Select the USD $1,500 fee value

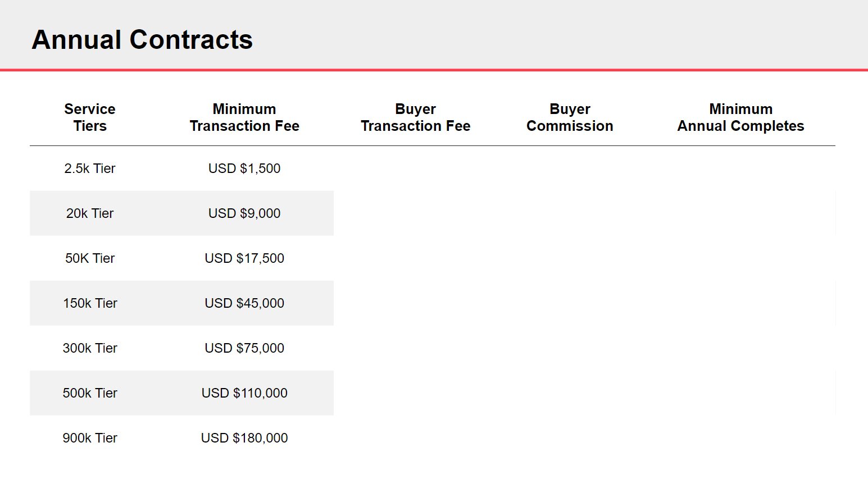coord(244,168)
